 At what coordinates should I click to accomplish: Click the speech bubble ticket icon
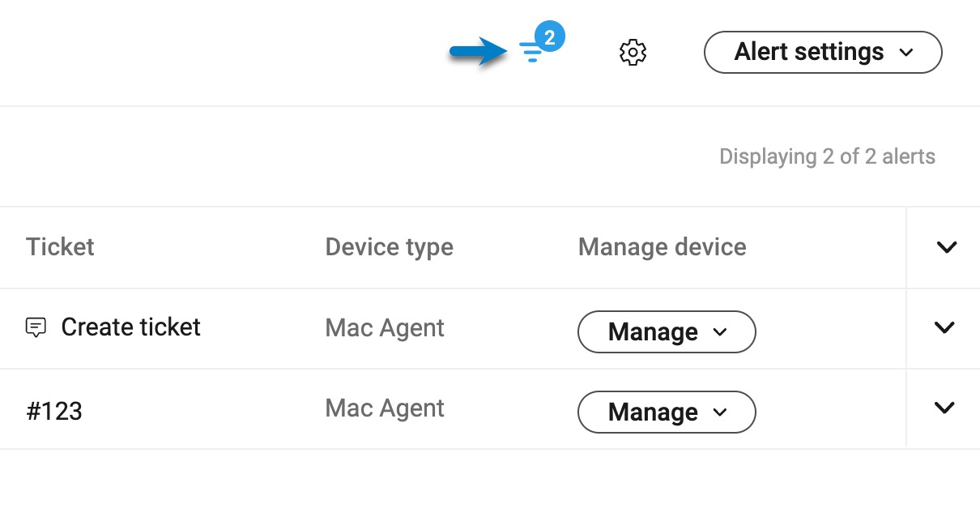(36, 327)
